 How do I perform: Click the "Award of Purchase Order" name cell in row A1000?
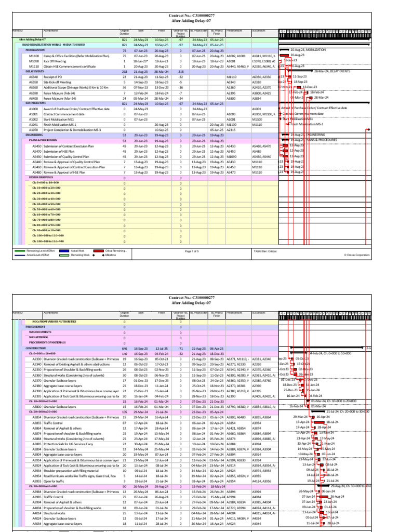click(76, 109)
